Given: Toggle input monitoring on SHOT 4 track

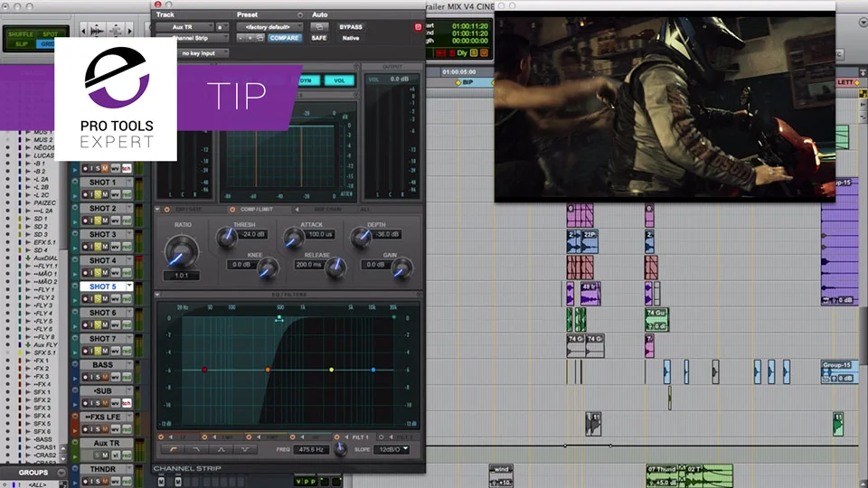Looking at the screenshot, I should tap(92, 272).
